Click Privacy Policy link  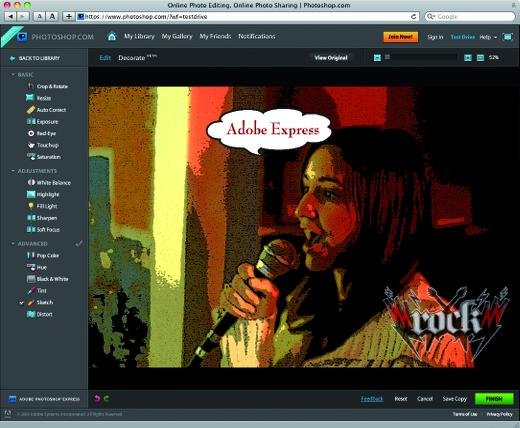(499, 414)
